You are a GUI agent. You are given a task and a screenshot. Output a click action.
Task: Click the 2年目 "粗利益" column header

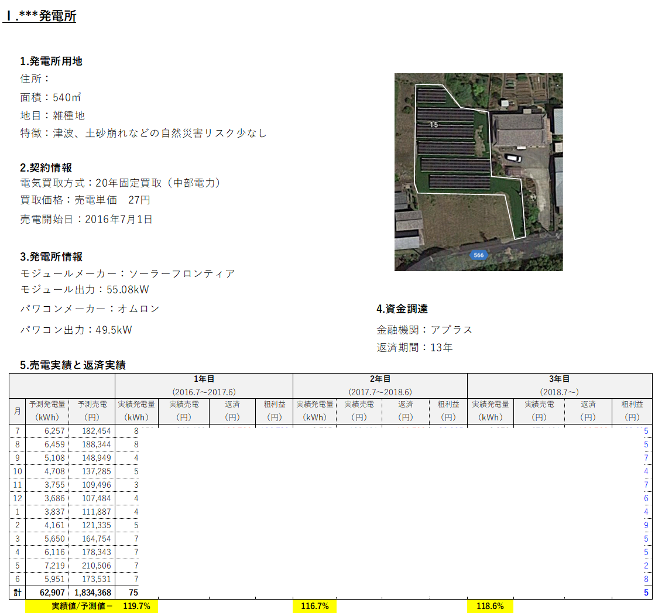pos(448,411)
